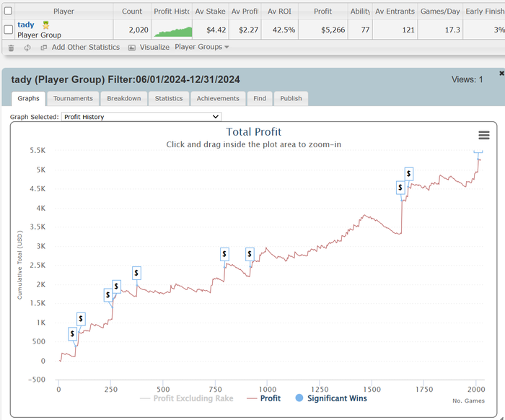Open the chart hamburger menu

(483, 136)
